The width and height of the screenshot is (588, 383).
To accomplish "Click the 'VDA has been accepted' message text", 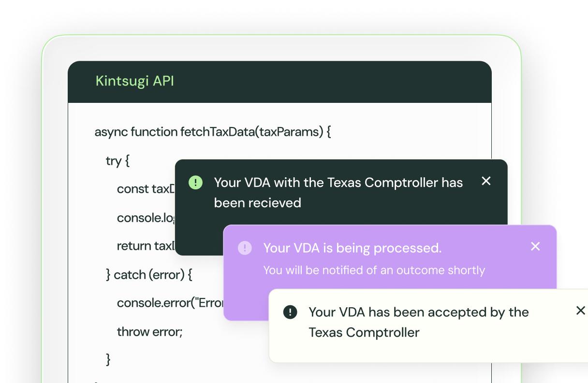I will point(418,322).
